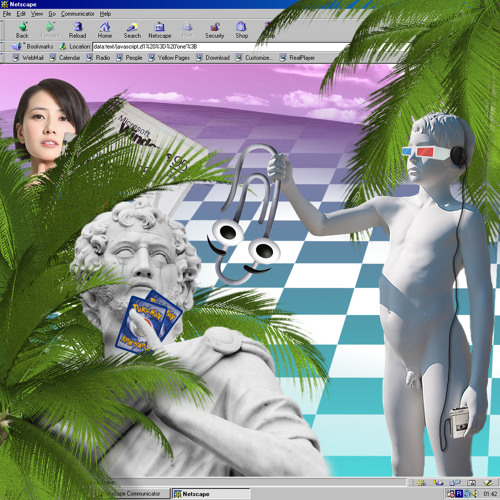Click the first system tray icon
Viewport: 500px width, 500px height.
pos(451,494)
